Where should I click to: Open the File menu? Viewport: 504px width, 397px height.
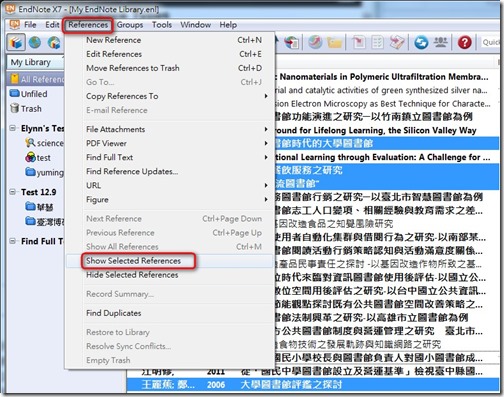coord(30,25)
